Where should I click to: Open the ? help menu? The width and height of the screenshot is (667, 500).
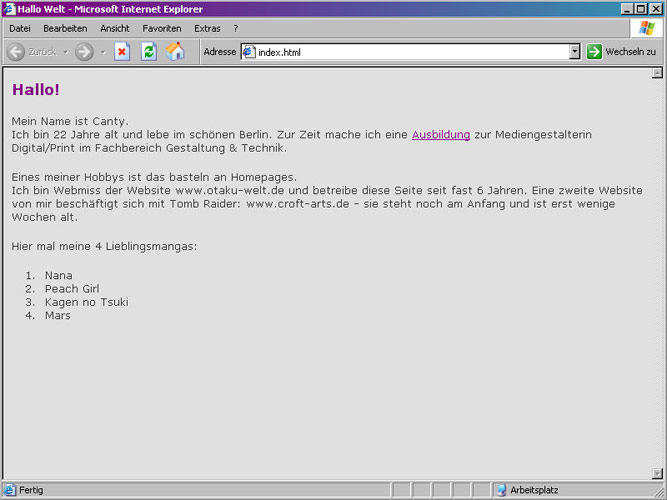point(236,29)
